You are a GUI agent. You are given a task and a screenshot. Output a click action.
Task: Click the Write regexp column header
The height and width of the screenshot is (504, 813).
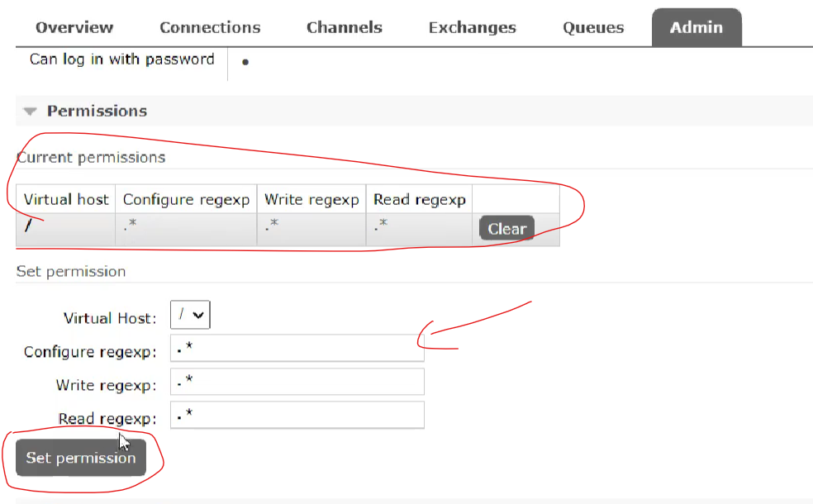click(x=311, y=200)
